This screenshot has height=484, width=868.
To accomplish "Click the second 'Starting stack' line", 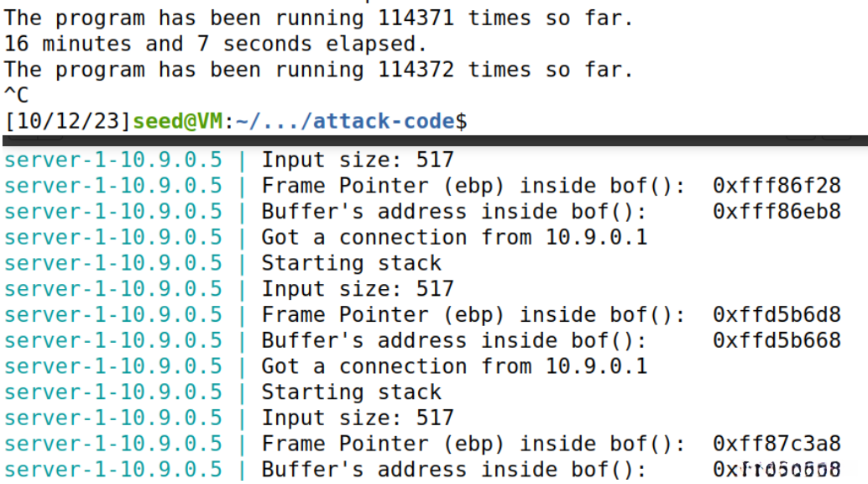I will coord(351,392).
